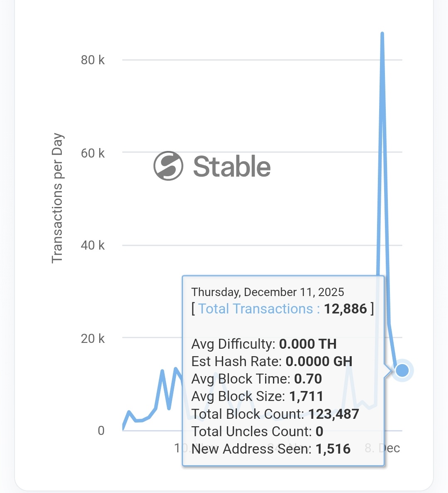Click the Thursday, December 11, 2025 tooltip date
This screenshot has height=493, width=448.
pos(268,292)
